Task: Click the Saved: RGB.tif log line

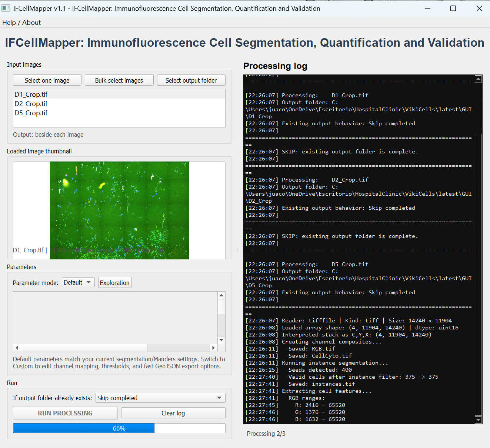Action: coord(290,349)
